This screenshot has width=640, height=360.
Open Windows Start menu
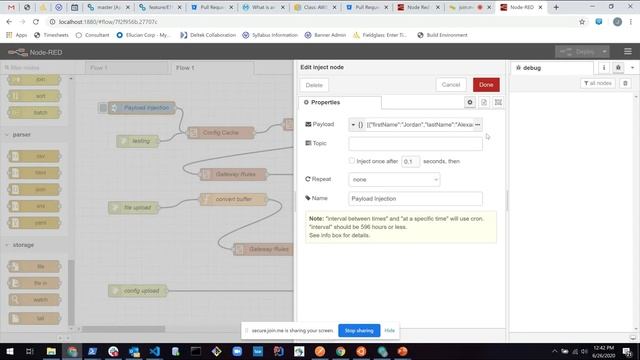point(10,351)
